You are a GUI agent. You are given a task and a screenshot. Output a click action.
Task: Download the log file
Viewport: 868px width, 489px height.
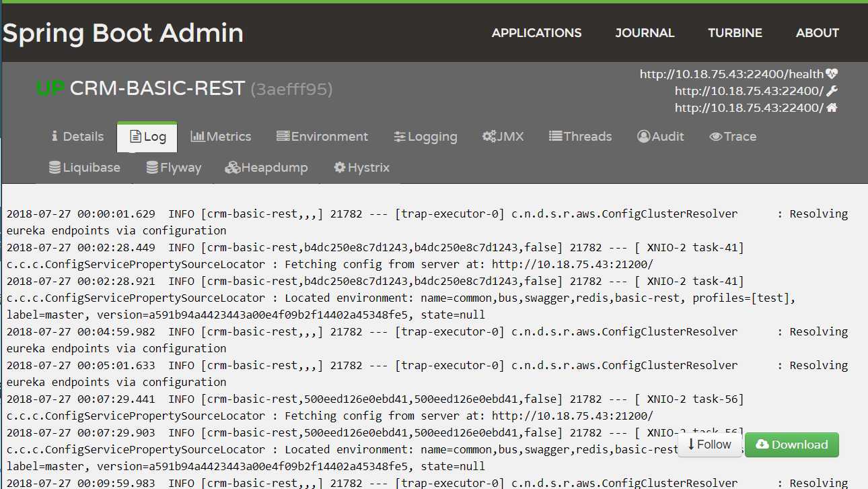792,445
